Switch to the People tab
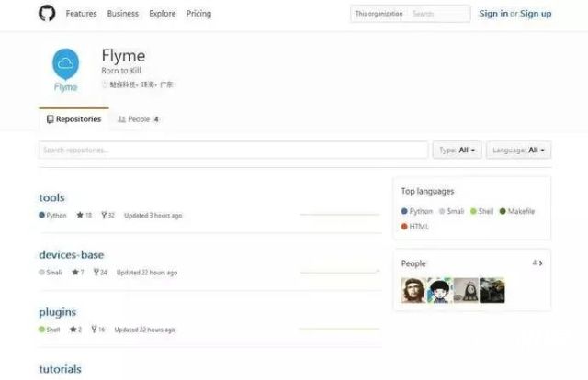Screen dimensions: 588x380 tap(139, 119)
